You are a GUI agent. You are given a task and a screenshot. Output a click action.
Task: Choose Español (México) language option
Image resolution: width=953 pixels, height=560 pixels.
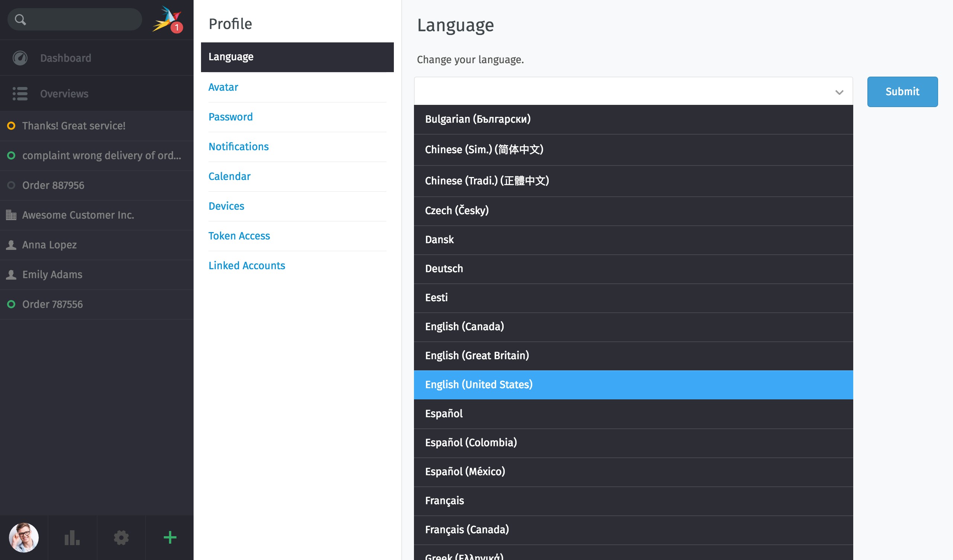(465, 472)
